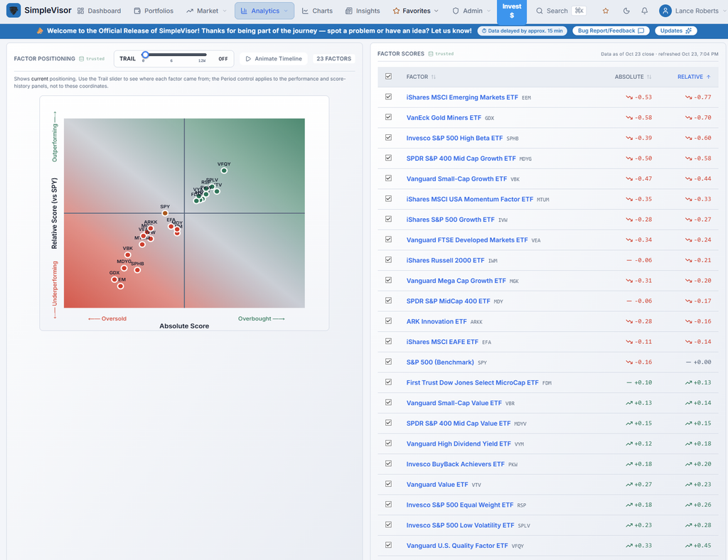Image resolution: width=728 pixels, height=560 pixels.
Task: Toggle Invesco S&P 500 High Beta ETF checkbox
Action: [389, 138]
